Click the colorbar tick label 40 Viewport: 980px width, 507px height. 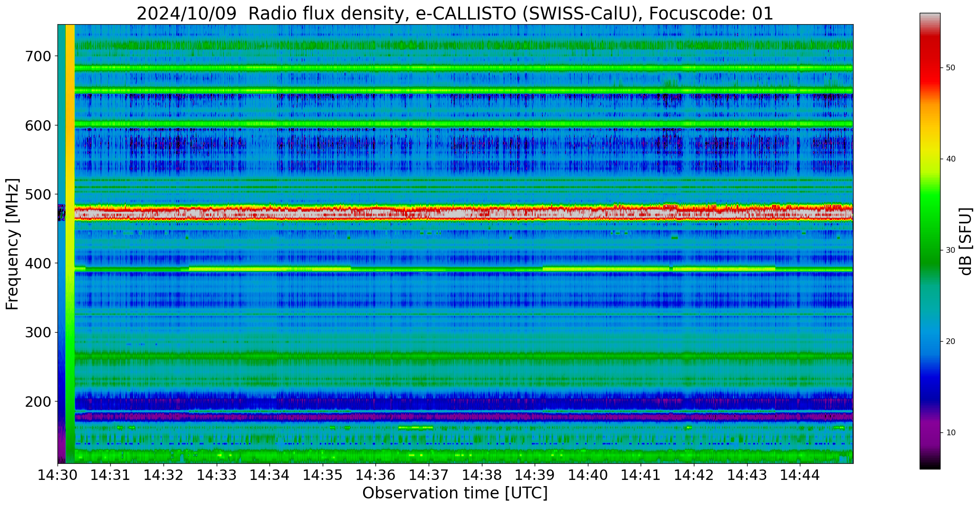pyautogui.click(x=951, y=159)
